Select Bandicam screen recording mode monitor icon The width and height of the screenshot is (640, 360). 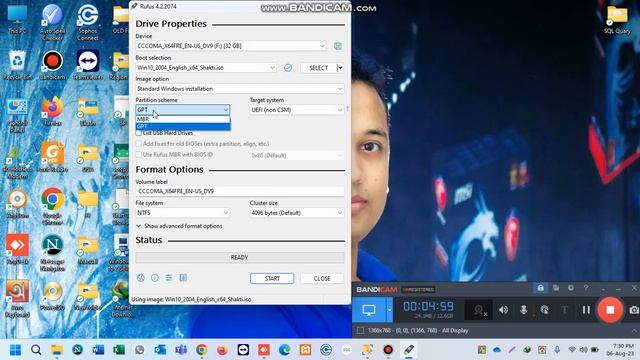369,310
